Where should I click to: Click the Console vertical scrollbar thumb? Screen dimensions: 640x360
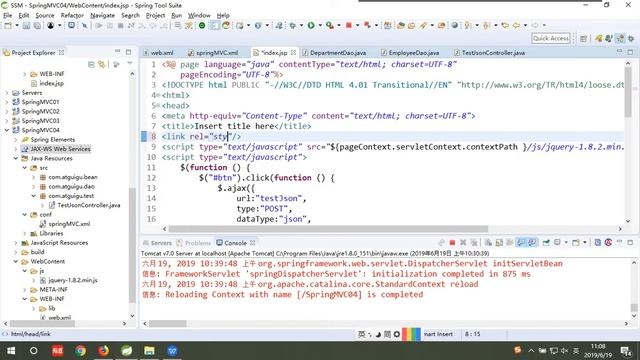pyautogui.click(x=634, y=307)
